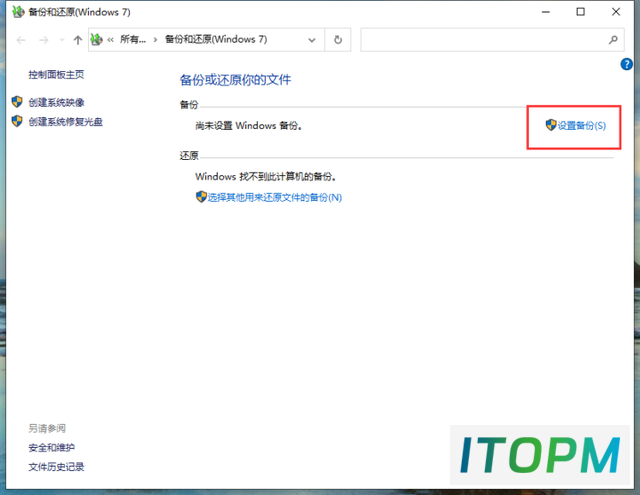Image resolution: width=640 pixels, height=495 pixels.
Task: Expand the chevron after '所有...' breadcrumb
Action: click(x=155, y=40)
